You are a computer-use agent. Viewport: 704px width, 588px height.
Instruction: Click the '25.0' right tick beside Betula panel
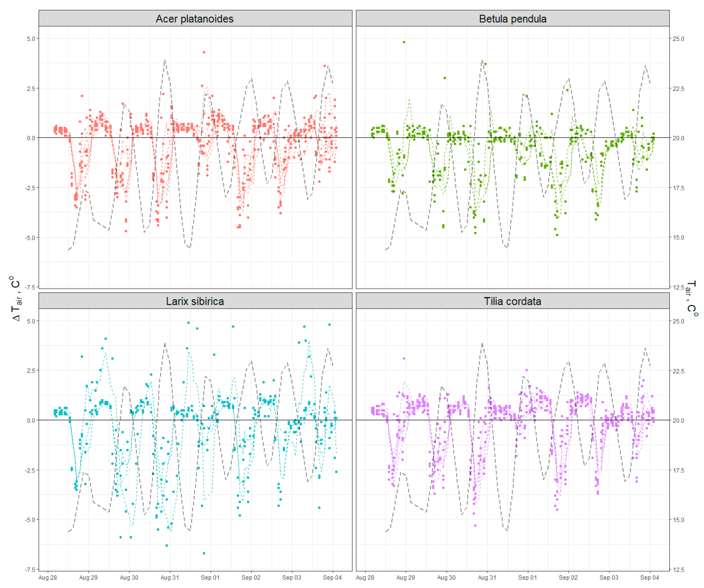point(679,39)
